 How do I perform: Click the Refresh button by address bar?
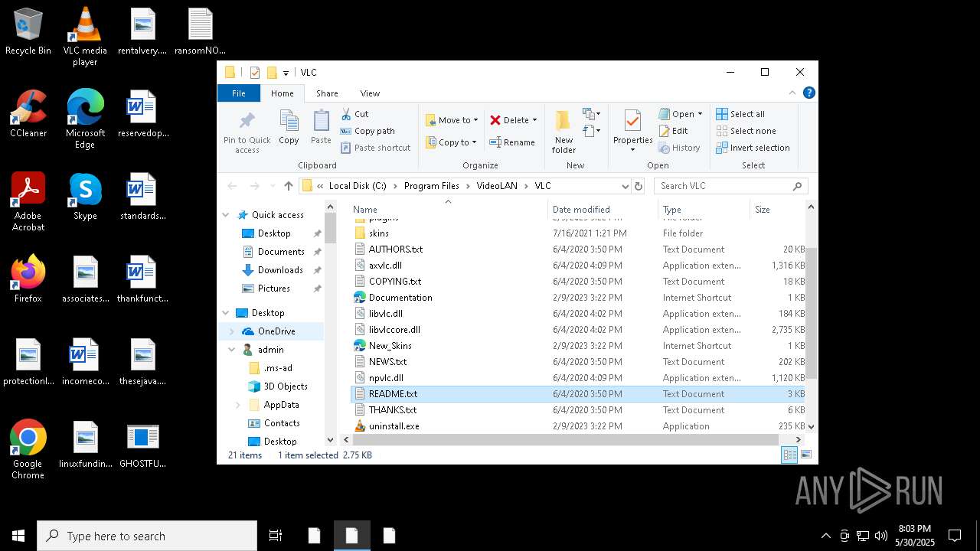click(x=639, y=186)
